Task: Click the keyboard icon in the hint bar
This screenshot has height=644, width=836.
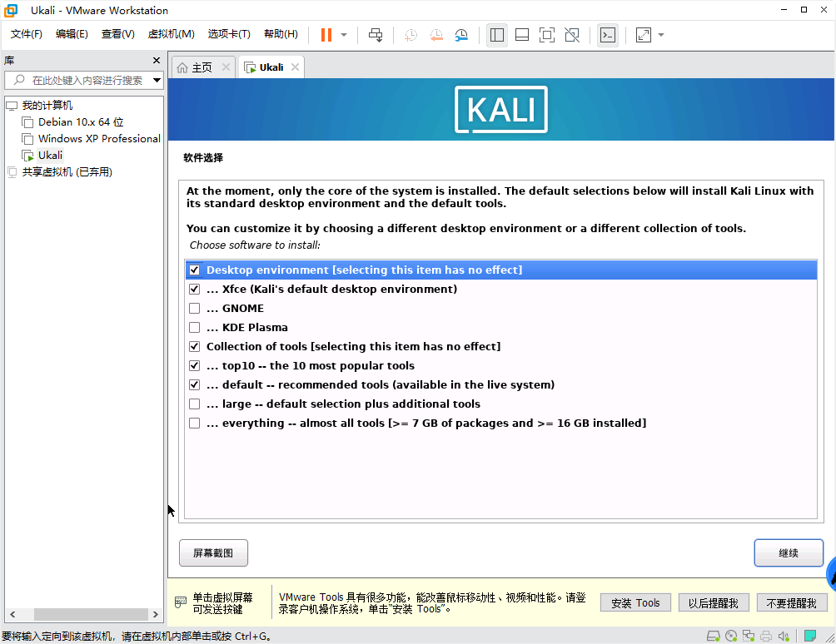Action: 181,602
